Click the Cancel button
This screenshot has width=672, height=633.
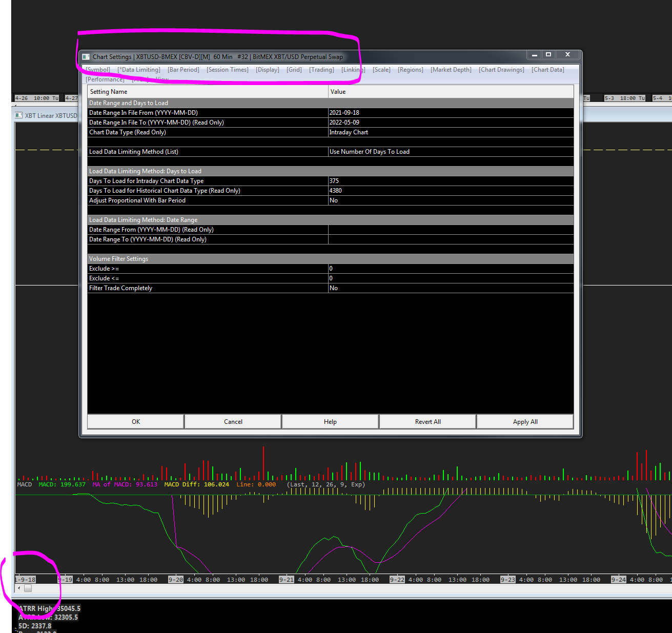(233, 422)
